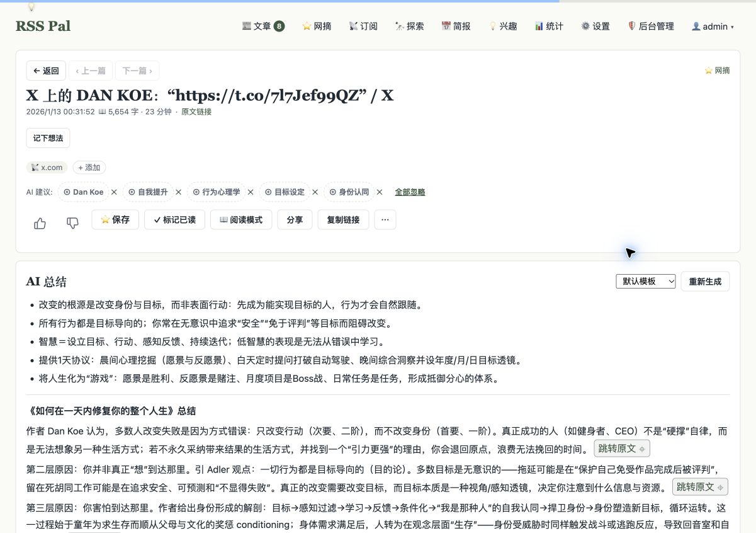756x533 pixels.
Task: Click 跳转原文 after the first paragraph
Action: (x=621, y=449)
